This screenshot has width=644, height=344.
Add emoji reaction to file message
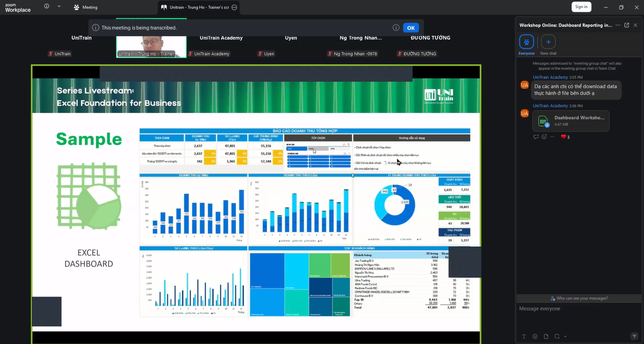544,137
